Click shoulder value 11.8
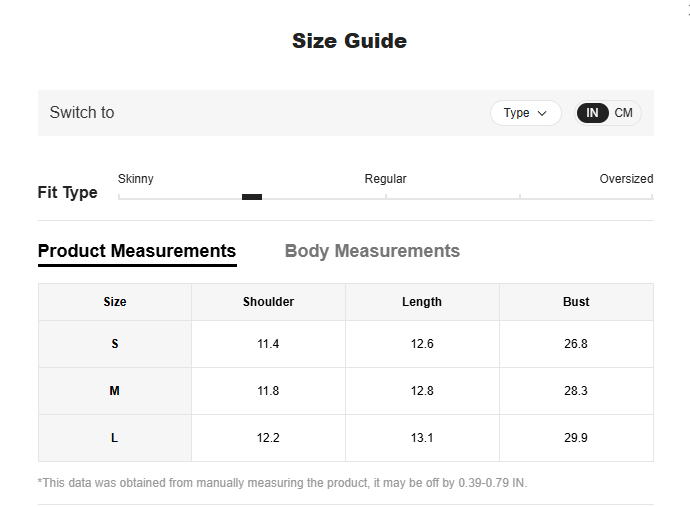 pos(268,391)
